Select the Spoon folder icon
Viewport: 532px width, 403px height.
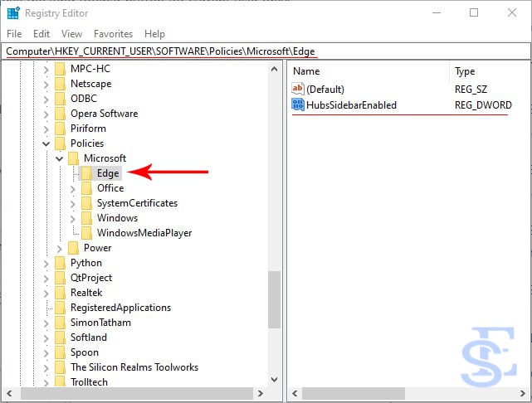pos(60,352)
